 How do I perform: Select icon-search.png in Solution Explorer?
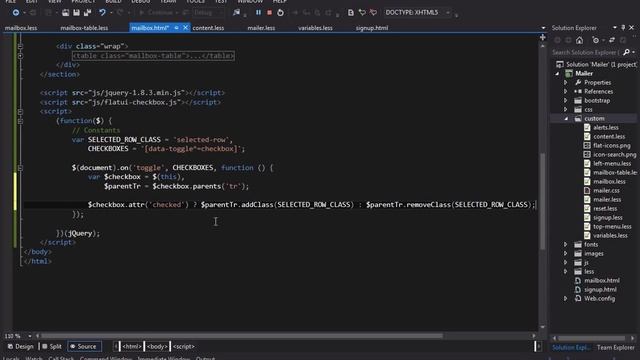point(614,154)
